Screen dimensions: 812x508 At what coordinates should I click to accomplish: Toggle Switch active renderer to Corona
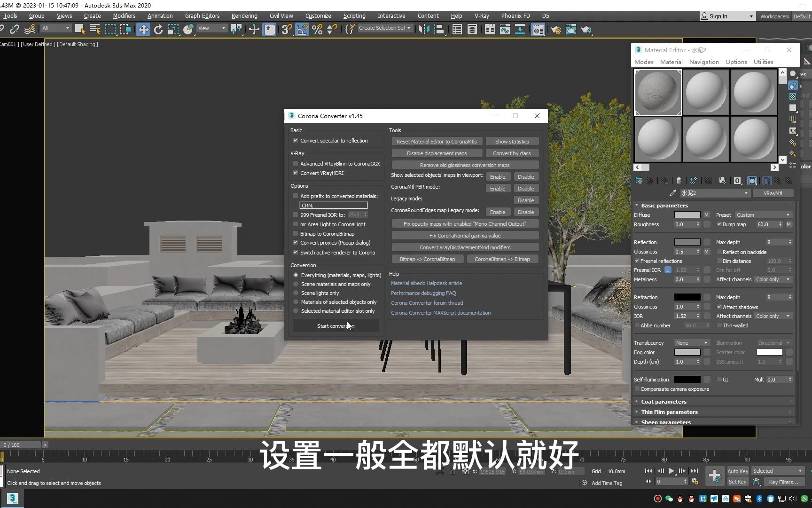(x=296, y=253)
